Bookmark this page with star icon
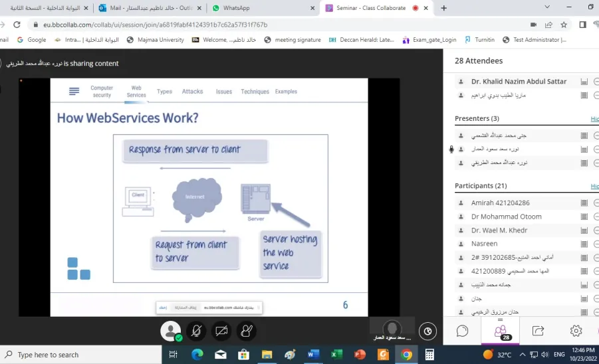Viewport: 599px width, 364px height. tap(564, 25)
